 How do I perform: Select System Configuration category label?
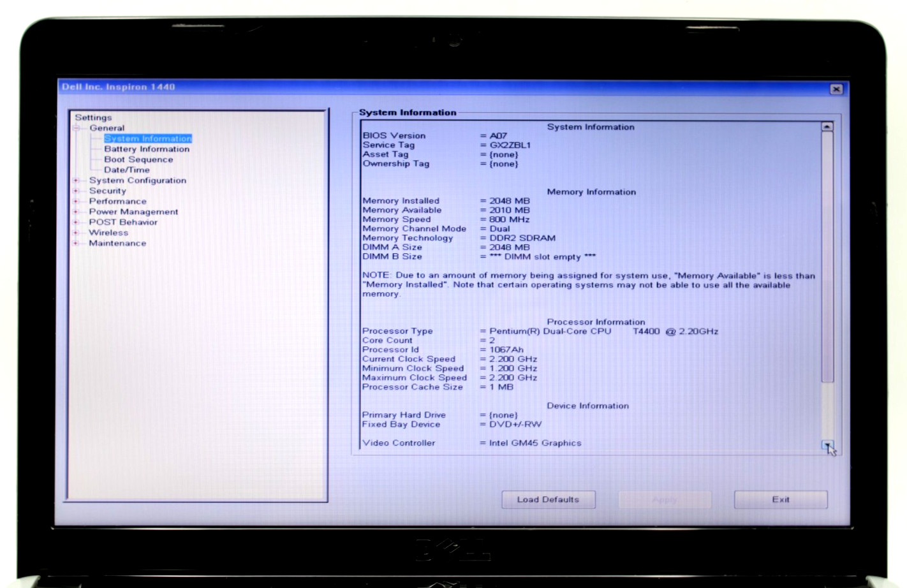(138, 180)
